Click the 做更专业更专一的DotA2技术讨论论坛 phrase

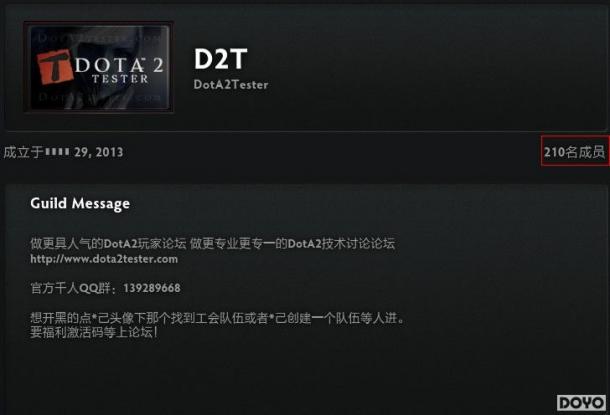pyautogui.click(x=293, y=244)
